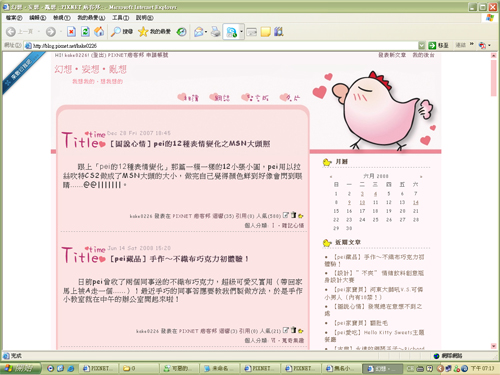
Task: Click calendar date 14
Action: (x=416, y=202)
